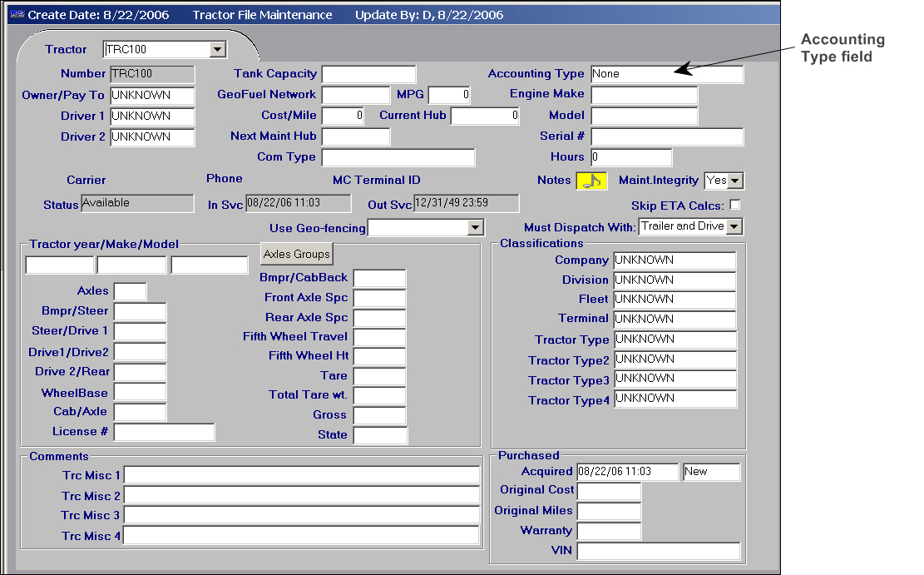The height and width of the screenshot is (575, 924).
Task: Click the Division classification field
Action: (674, 280)
